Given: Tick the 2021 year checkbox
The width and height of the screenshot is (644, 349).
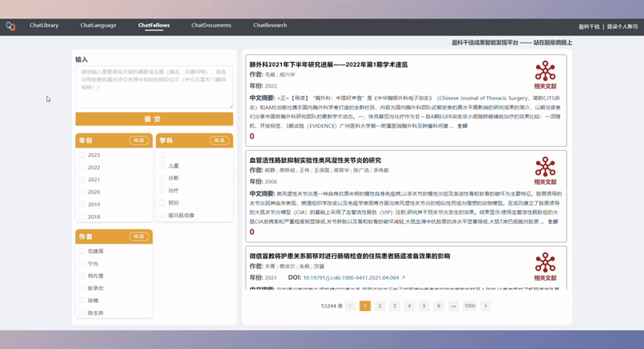Looking at the screenshot, I should click(82, 180).
